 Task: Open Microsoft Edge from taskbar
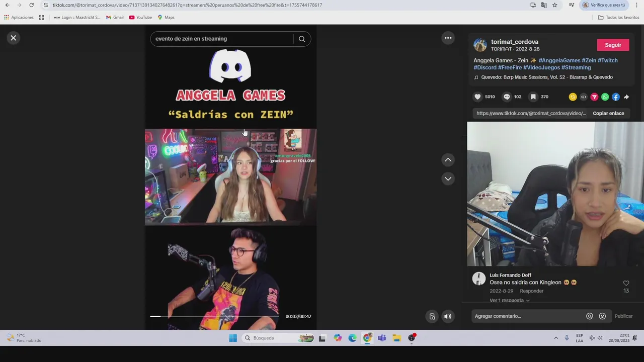coord(352,338)
